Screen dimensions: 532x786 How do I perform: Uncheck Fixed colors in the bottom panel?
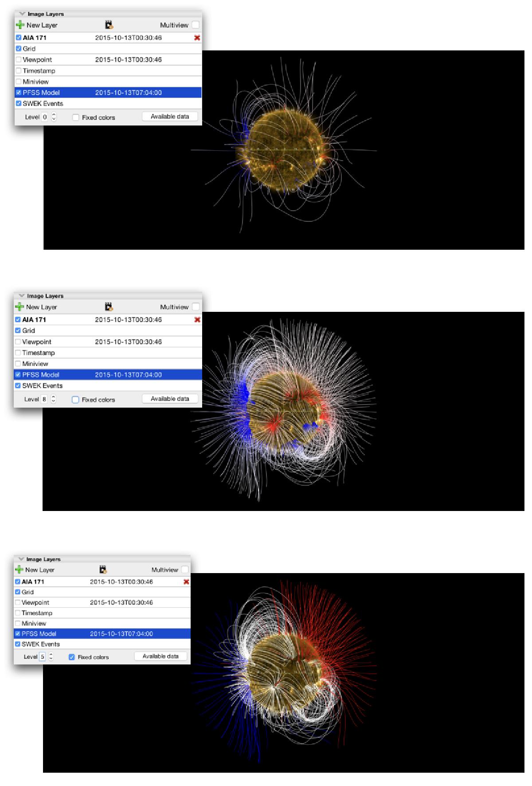[x=72, y=657]
